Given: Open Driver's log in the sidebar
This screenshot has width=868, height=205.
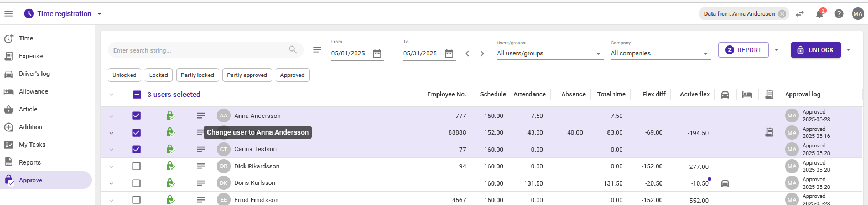Looking at the screenshot, I should (x=34, y=74).
